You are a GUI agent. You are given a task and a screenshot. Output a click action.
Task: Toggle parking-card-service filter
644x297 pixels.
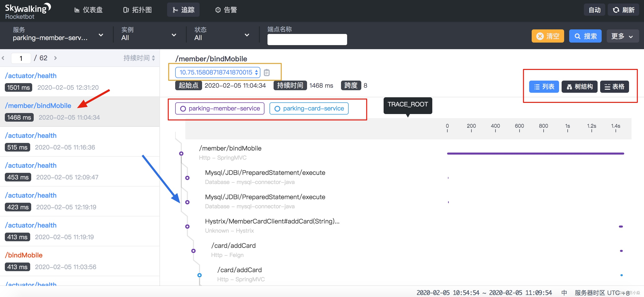(x=309, y=108)
